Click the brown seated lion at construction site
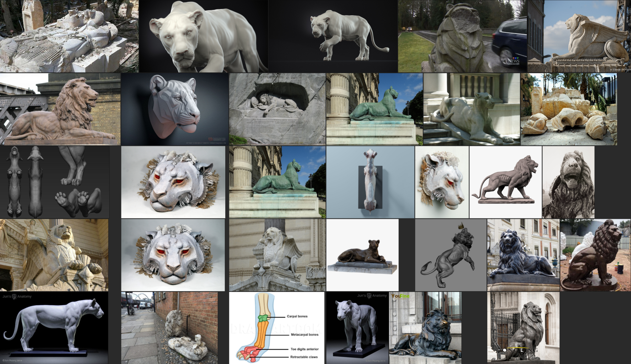The image size is (631, 364). click(595, 255)
